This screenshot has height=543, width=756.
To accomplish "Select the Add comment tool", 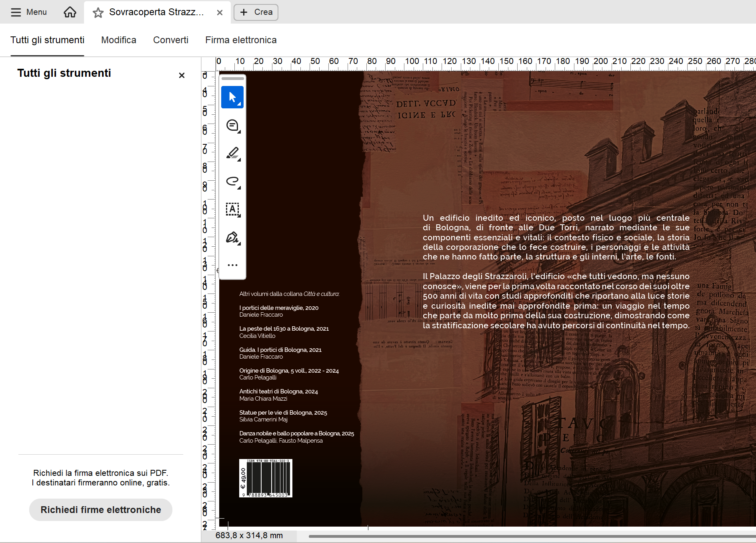I will coord(232,126).
